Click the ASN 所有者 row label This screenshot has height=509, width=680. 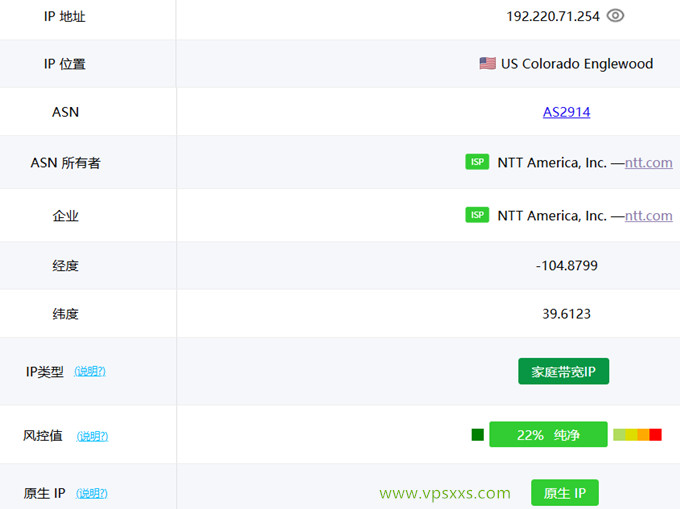point(65,163)
